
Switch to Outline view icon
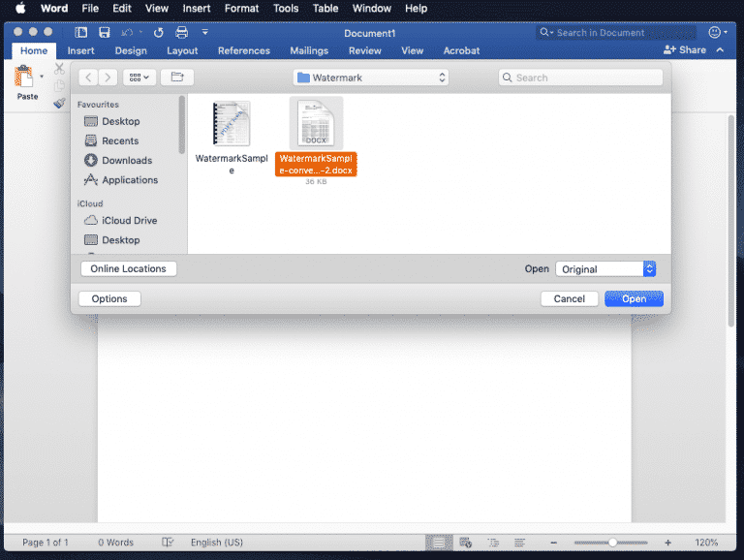[x=493, y=543]
